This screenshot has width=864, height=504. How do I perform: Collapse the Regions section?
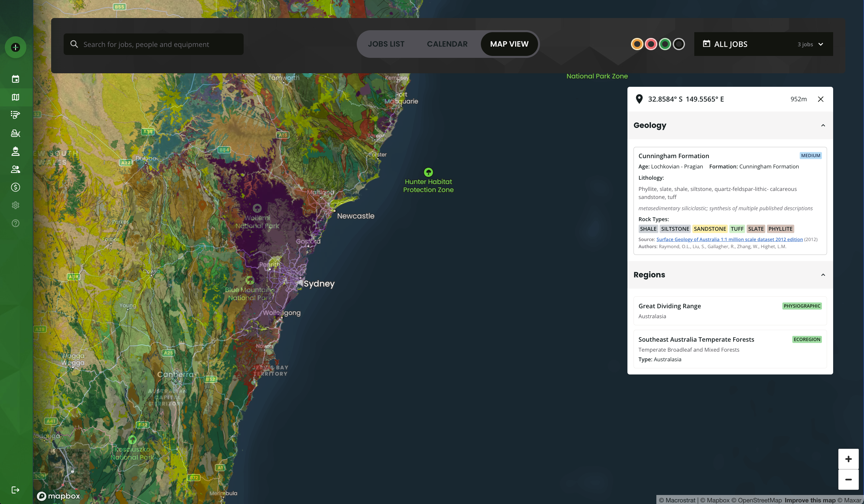pyautogui.click(x=823, y=275)
